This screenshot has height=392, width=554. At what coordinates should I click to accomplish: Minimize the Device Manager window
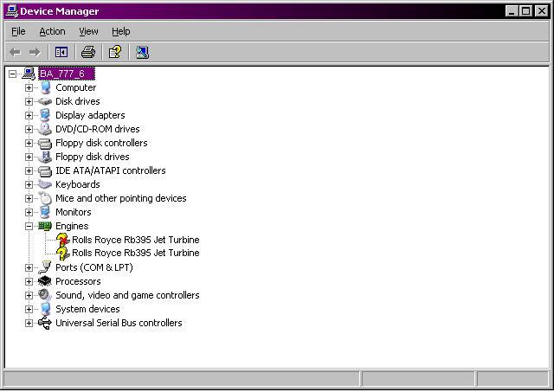512,11
